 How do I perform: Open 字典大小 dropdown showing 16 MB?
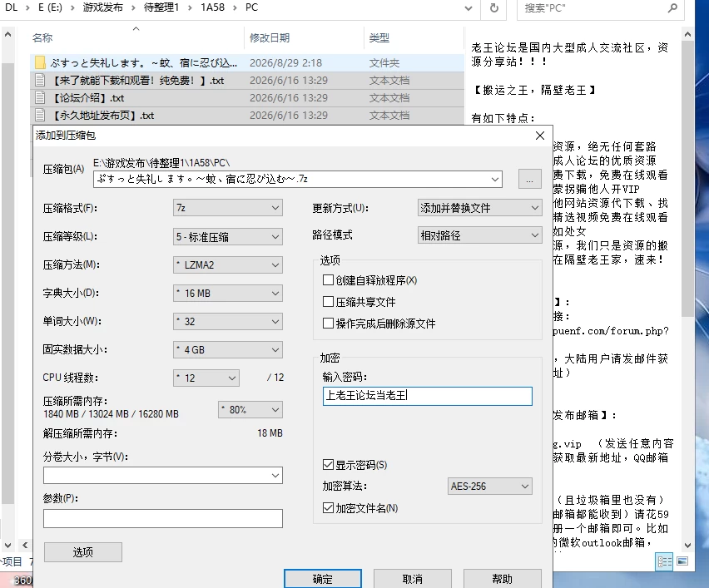click(228, 294)
